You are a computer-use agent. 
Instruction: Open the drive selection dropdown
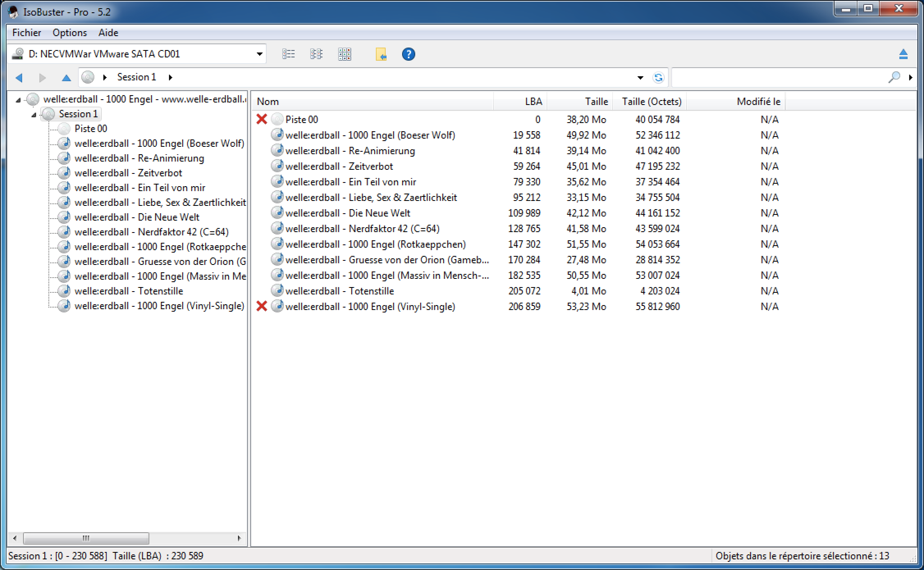[x=259, y=54]
